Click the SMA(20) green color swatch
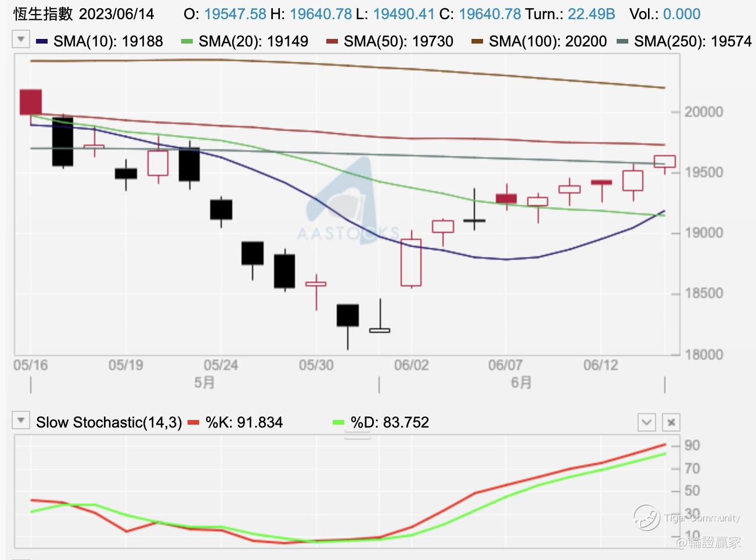 (187, 41)
